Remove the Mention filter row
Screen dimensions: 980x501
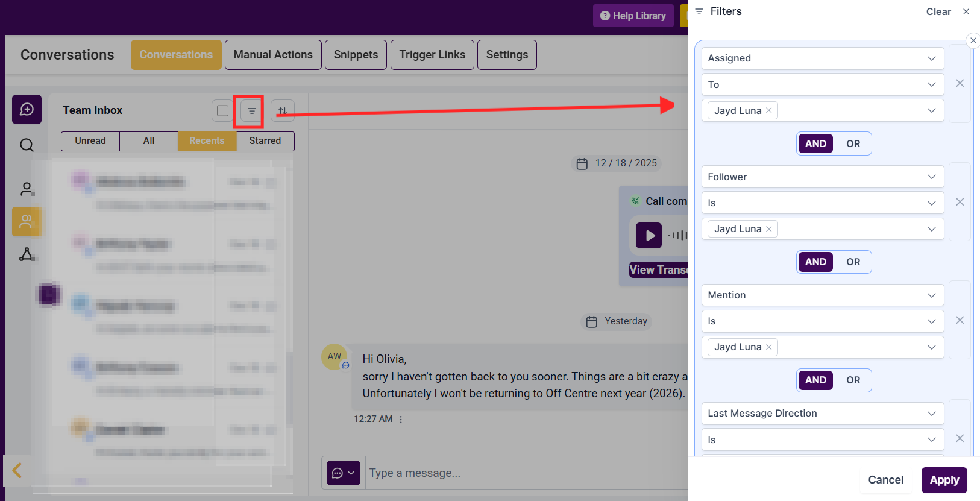point(960,320)
